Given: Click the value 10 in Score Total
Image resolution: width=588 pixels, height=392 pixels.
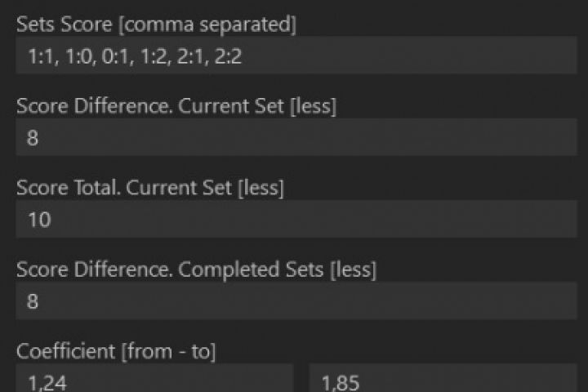Looking at the screenshot, I should [x=38, y=220].
